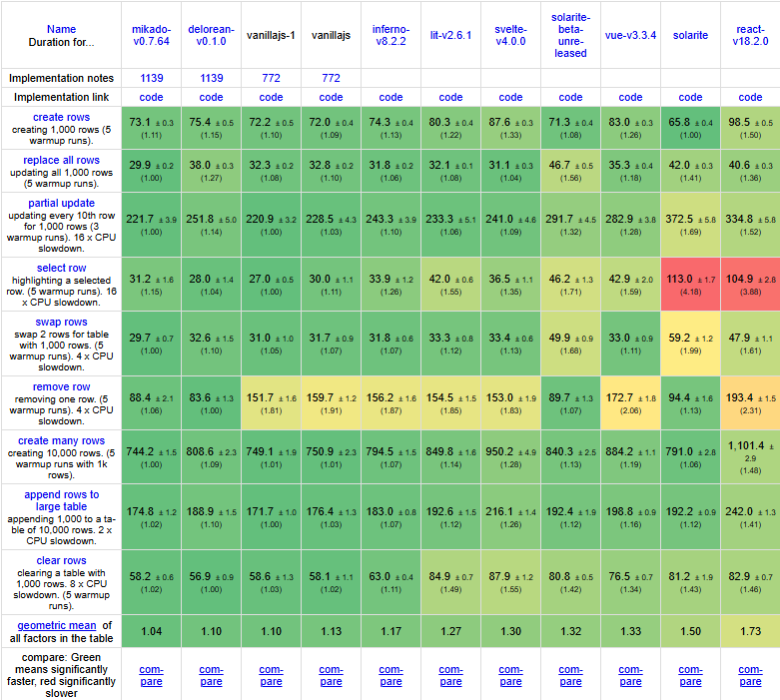The image size is (780, 700).
Task: Click the 65.8 create rows cell
Action: [690, 128]
